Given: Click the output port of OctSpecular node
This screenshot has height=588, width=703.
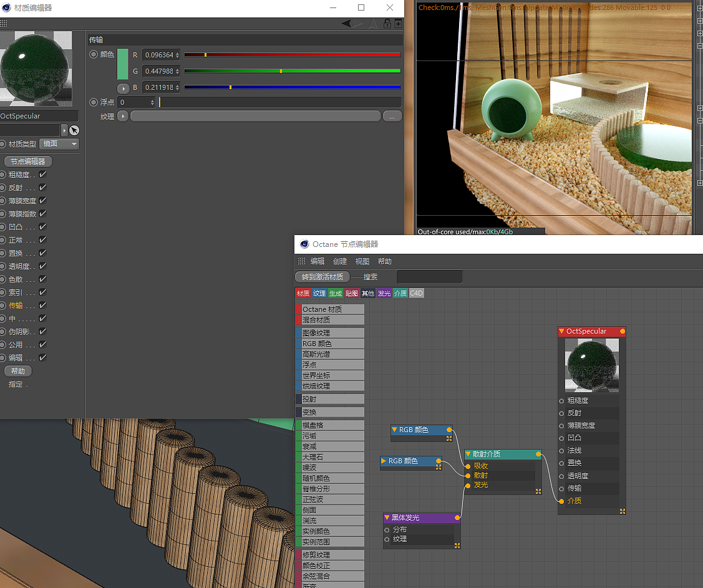Looking at the screenshot, I should tap(622, 331).
